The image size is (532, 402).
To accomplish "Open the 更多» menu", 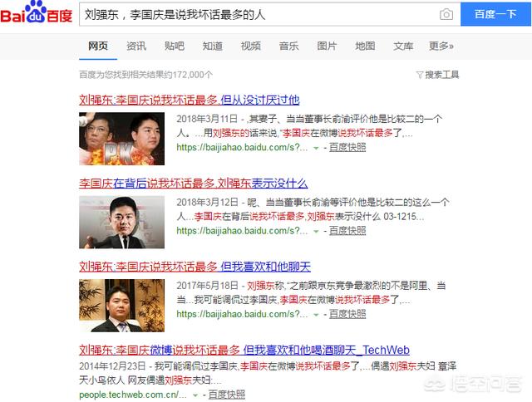I will point(441,46).
